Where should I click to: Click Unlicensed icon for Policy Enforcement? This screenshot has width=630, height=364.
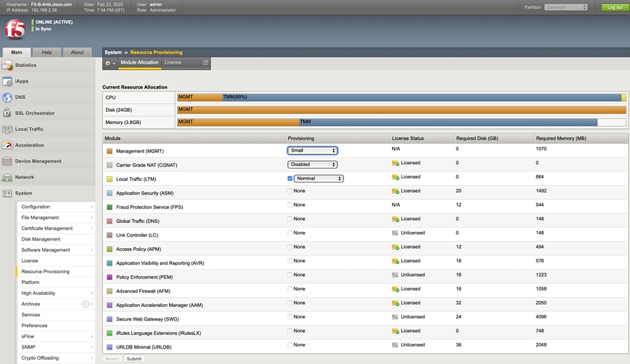pyautogui.click(x=395, y=275)
